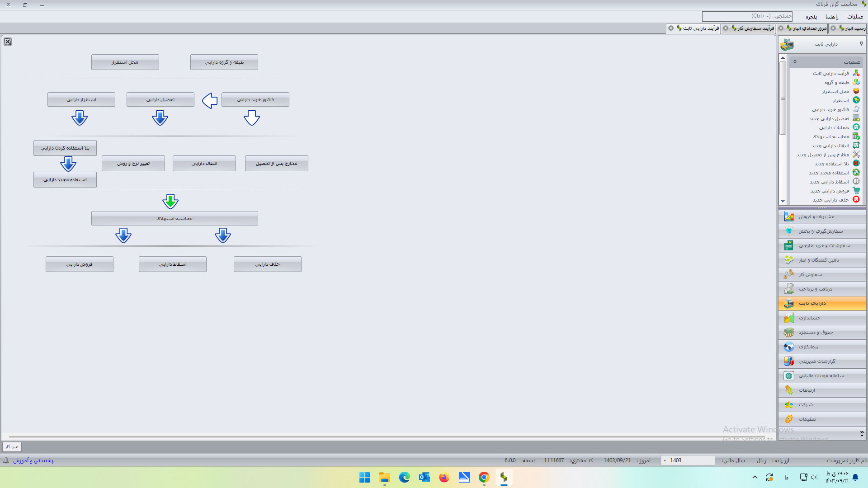868x488 pixels.
Task: Toggle the pin on دارایی ثابت panel
Action: tap(861, 44)
